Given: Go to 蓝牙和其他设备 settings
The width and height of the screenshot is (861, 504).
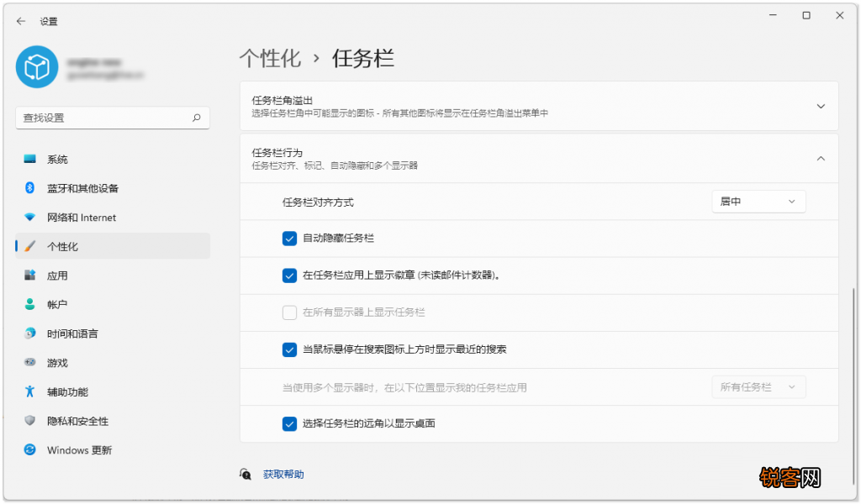Looking at the screenshot, I should (113, 188).
